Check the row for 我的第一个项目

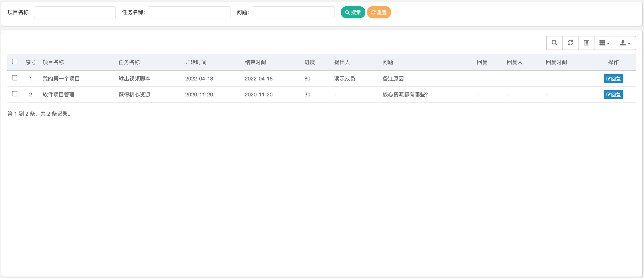[15, 78]
